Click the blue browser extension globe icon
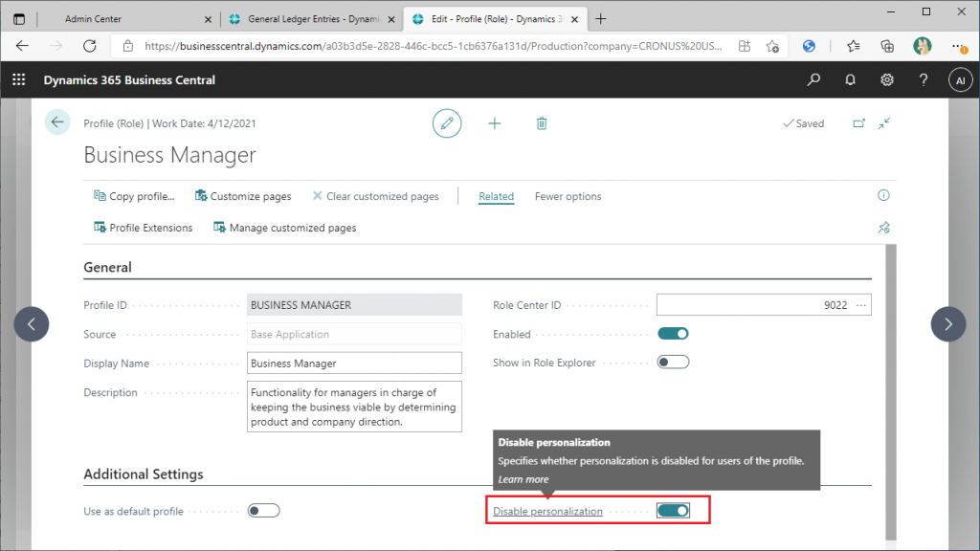Viewport: 980px width, 551px height. click(x=809, y=46)
